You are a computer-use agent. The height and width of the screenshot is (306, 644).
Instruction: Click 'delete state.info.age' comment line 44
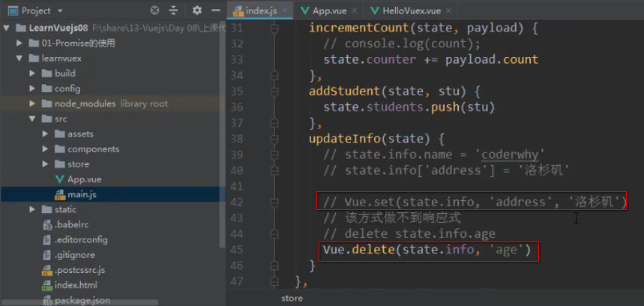click(420, 234)
